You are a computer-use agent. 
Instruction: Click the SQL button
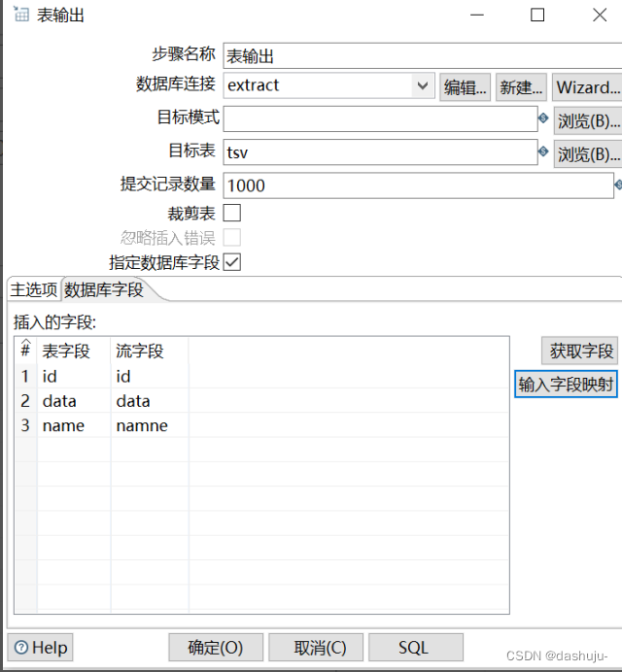416,647
